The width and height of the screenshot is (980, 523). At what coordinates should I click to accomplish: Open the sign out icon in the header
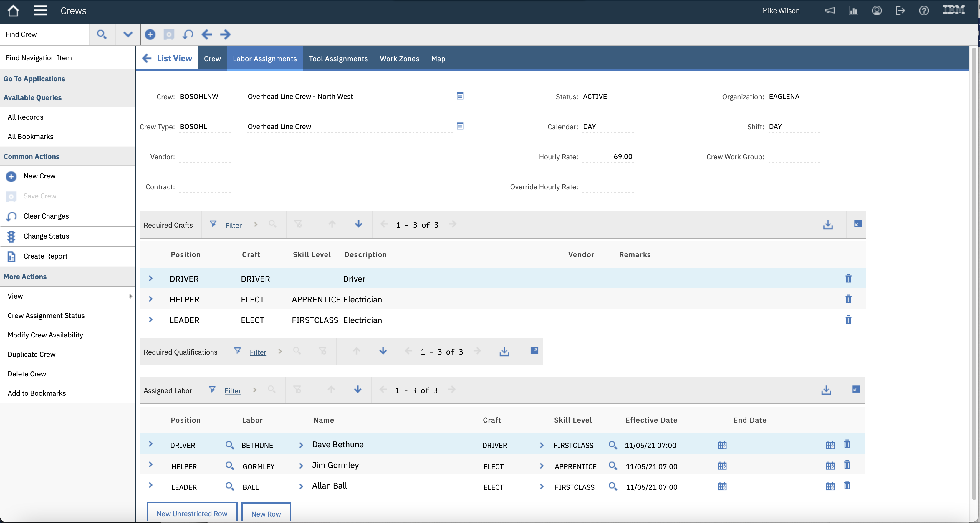900,11
